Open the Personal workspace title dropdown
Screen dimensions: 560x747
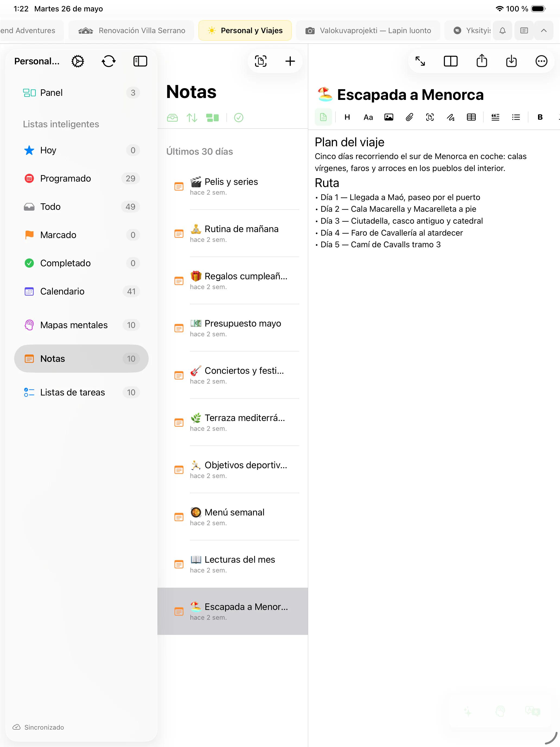37,61
